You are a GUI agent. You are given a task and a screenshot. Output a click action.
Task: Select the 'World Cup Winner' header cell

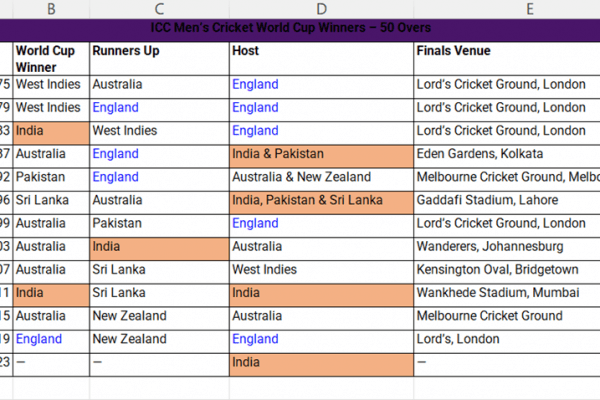pyautogui.click(x=51, y=59)
